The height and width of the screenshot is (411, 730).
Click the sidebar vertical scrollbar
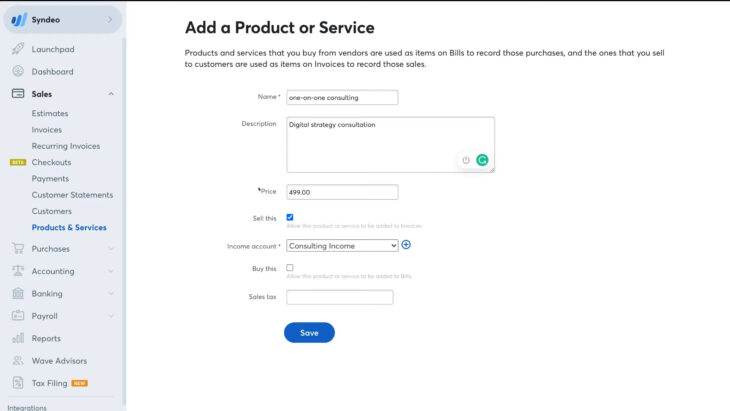click(124, 221)
